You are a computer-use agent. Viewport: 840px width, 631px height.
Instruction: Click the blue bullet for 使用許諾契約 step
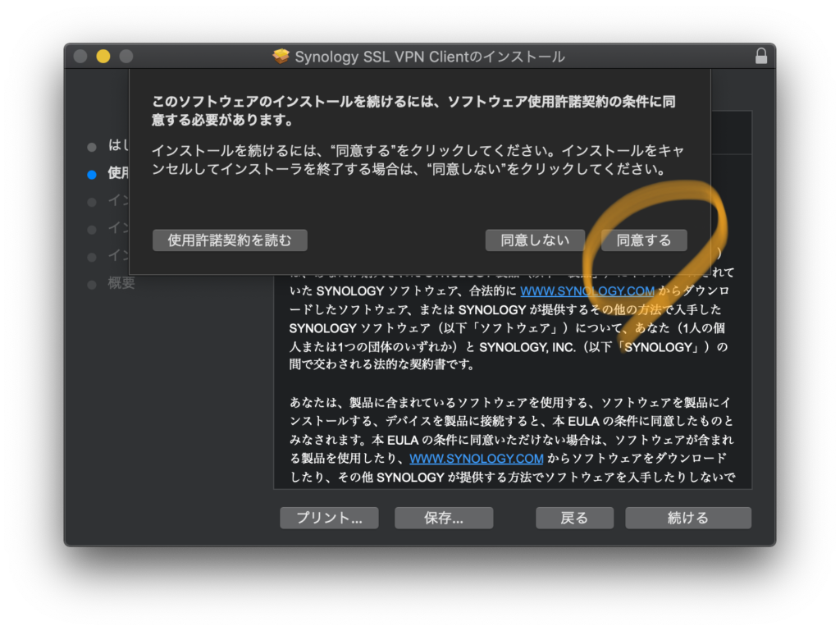click(x=92, y=174)
